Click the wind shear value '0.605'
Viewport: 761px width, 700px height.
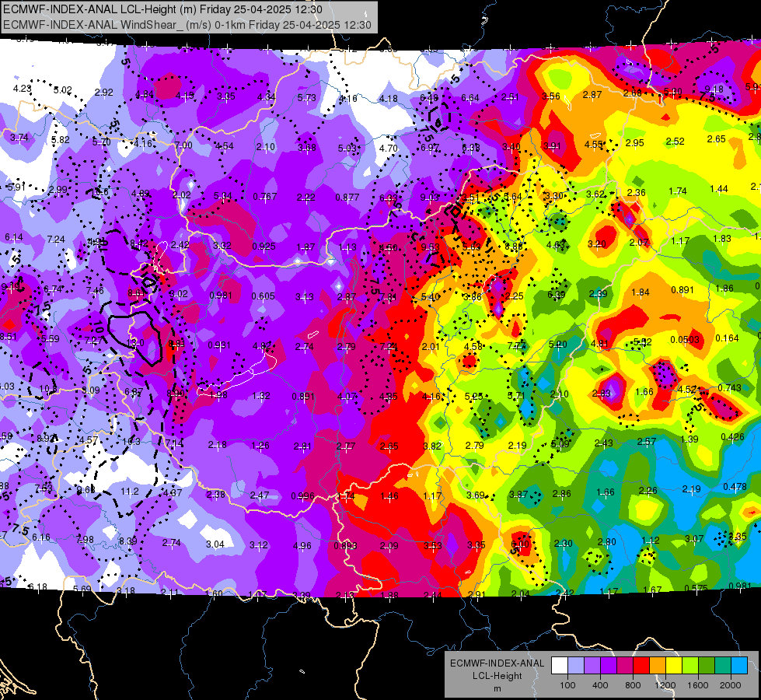pos(263,296)
